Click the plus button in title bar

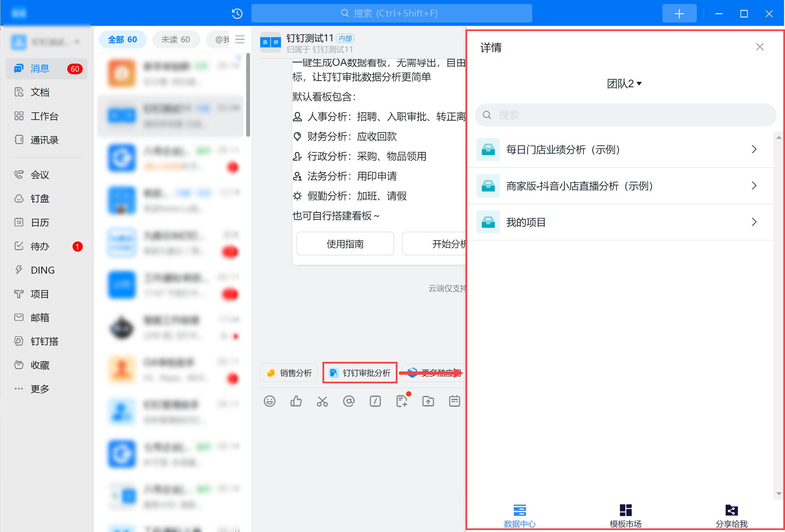[x=679, y=14]
